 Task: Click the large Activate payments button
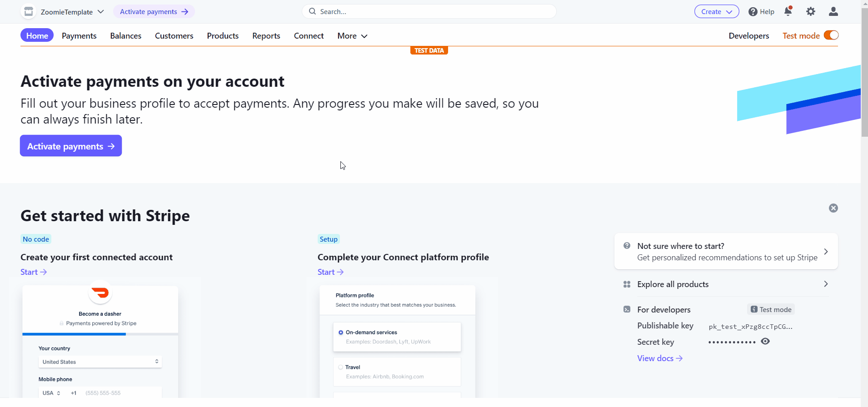(x=71, y=146)
